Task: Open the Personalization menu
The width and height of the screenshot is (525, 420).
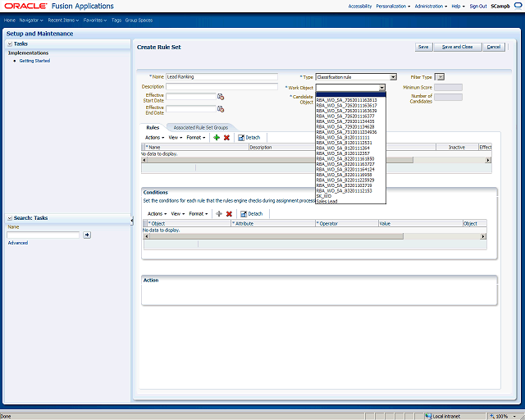Action: [393, 6]
